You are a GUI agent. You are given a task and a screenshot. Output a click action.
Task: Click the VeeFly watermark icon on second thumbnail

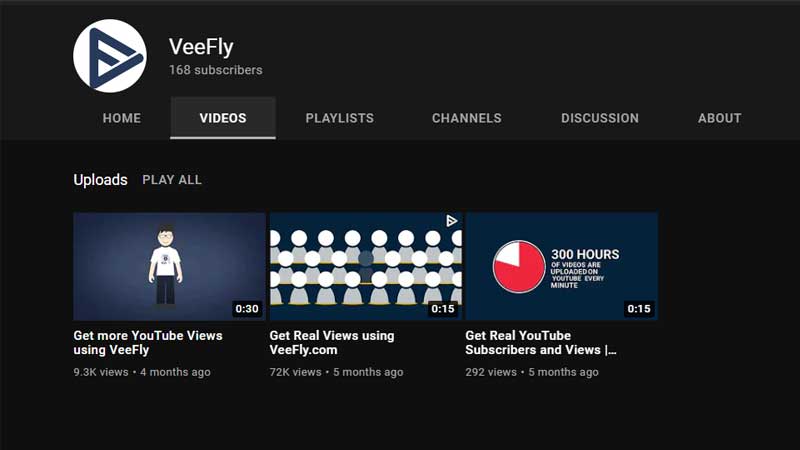[x=452, y=221]
